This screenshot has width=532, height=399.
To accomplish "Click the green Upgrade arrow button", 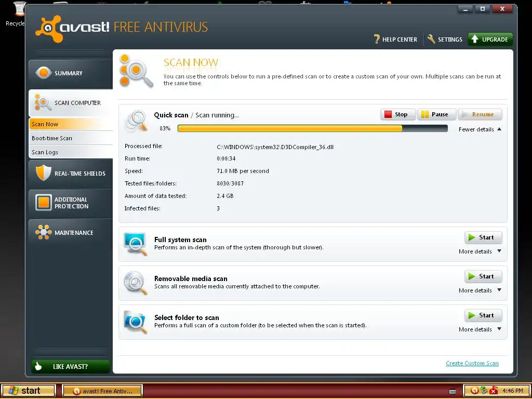I will (490, 39).
